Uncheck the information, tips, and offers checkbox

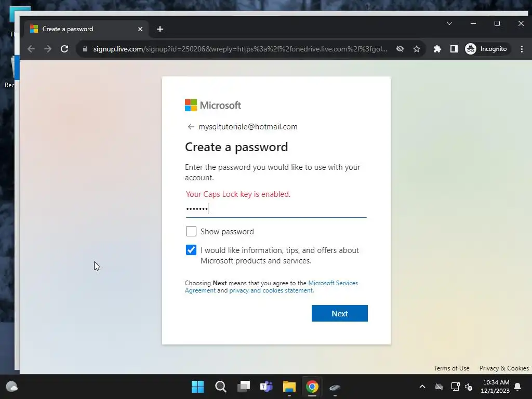(191, 250)
